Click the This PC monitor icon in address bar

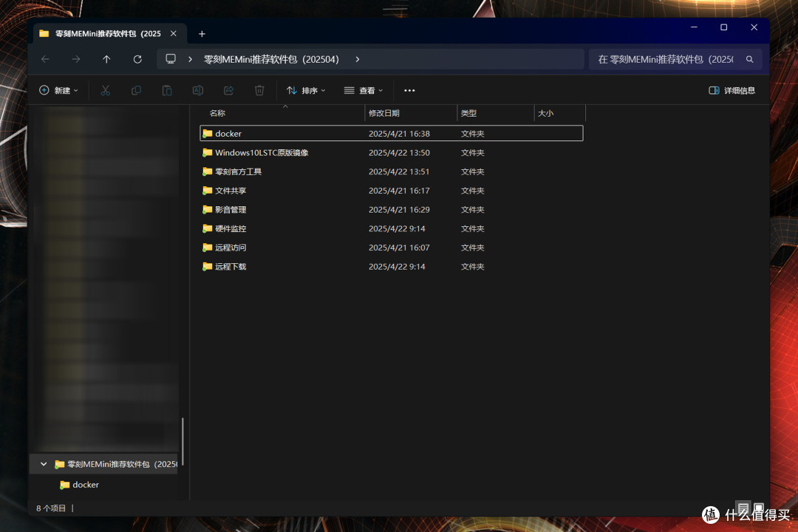click(x=171, y=59)
